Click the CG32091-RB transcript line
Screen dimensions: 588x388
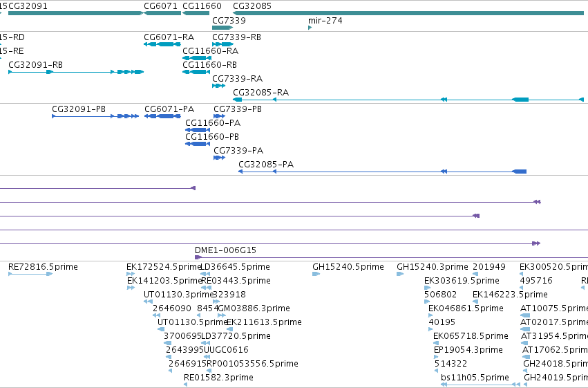tap(76, 72)
